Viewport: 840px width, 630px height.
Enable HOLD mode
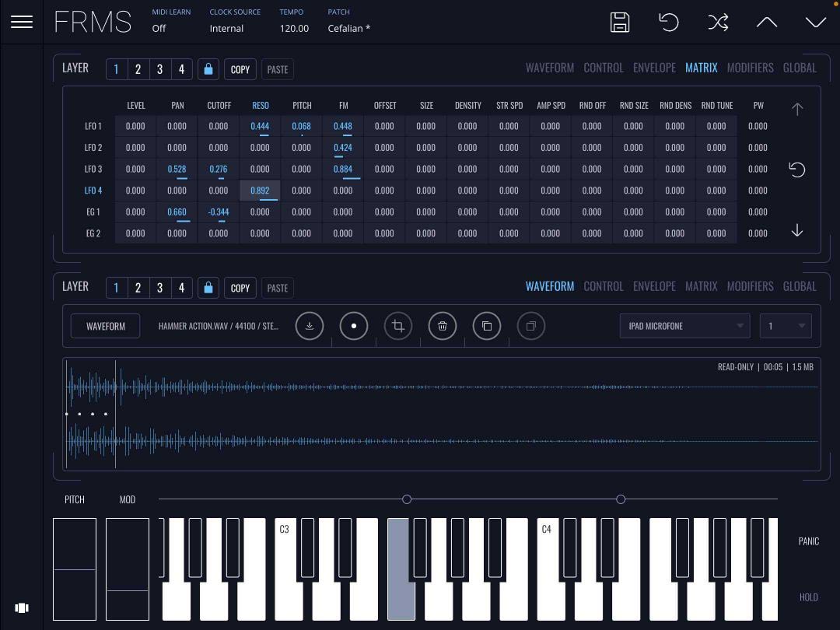point(809,597)
